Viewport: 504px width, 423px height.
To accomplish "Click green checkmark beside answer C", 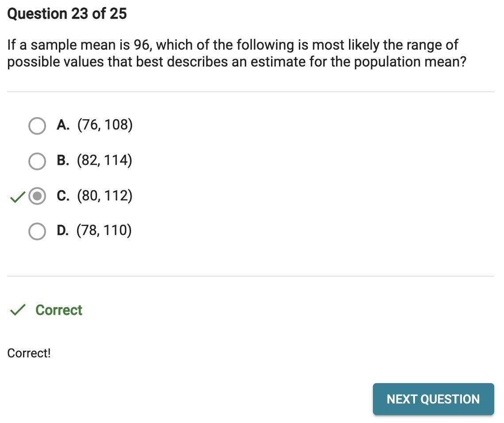I will [x=17, y=197].
